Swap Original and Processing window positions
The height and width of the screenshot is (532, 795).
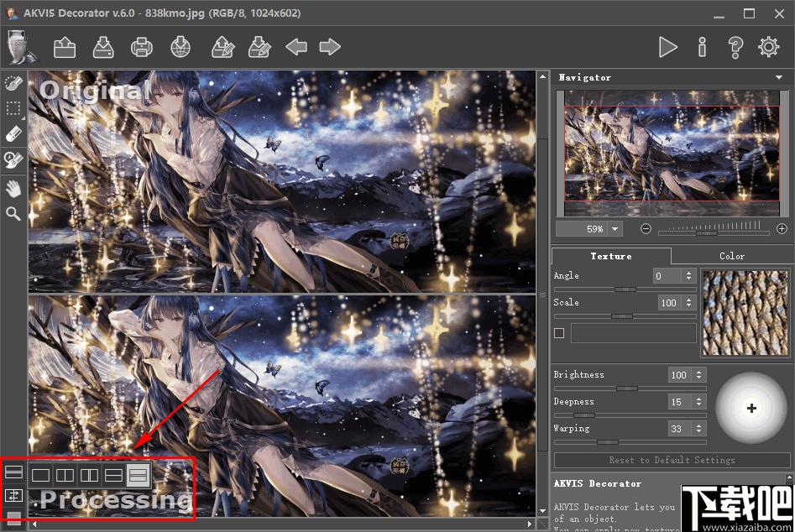[13, 496]
